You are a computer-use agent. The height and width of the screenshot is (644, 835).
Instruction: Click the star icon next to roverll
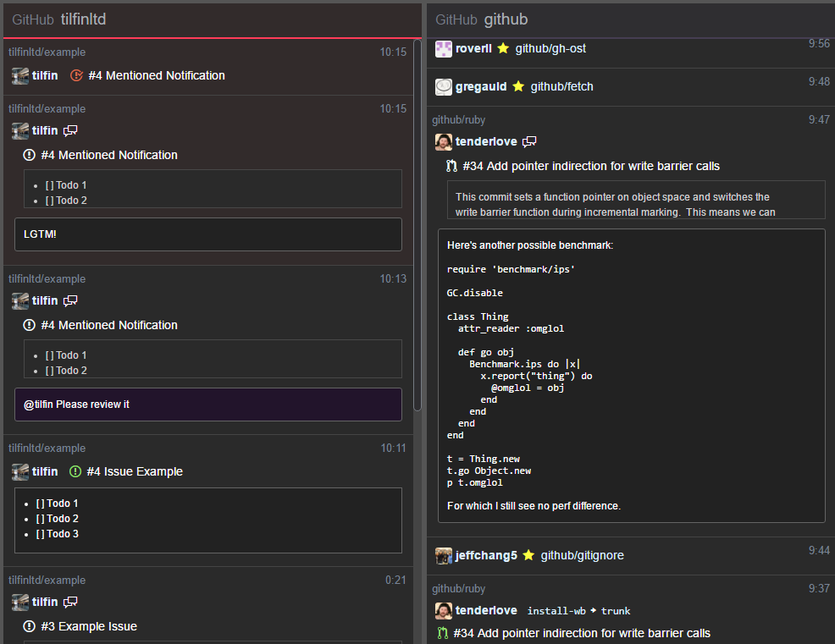[503, 48]
